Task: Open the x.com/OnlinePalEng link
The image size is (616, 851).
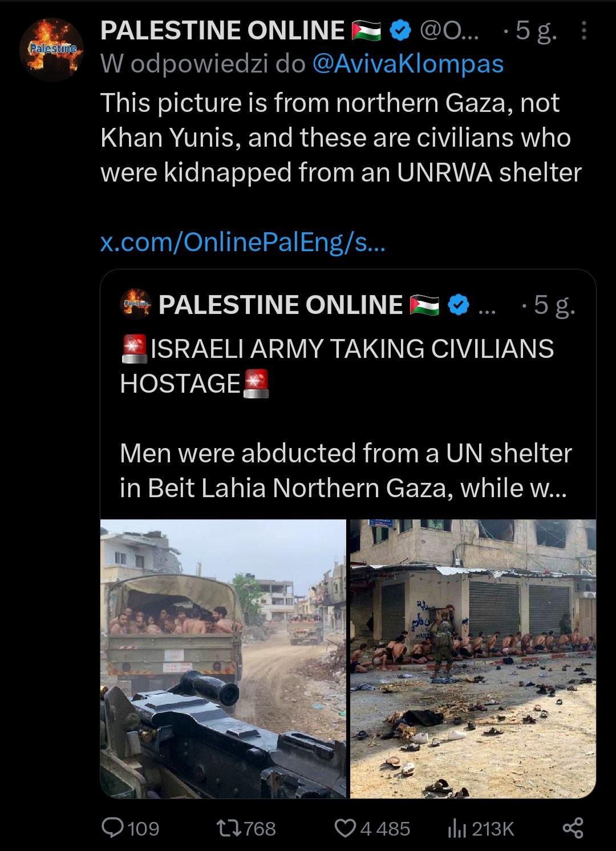Action: pyautogui.click(x=243, y=244)
